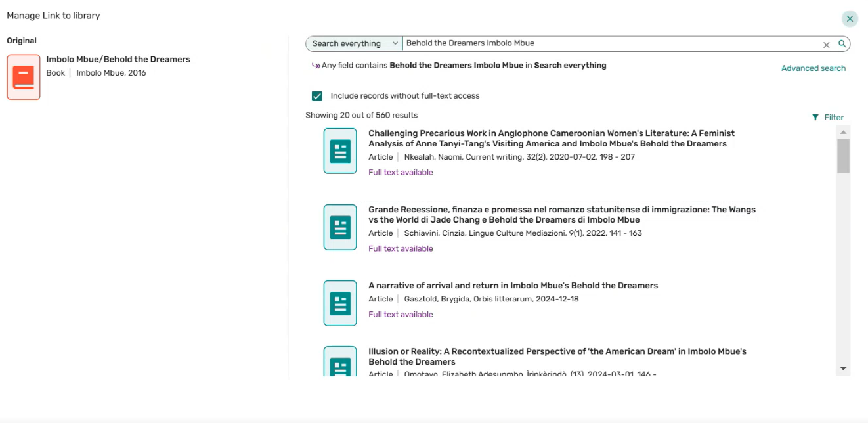Click the Book | Imbolo Mbue, 2016 details line

(96, 73)
